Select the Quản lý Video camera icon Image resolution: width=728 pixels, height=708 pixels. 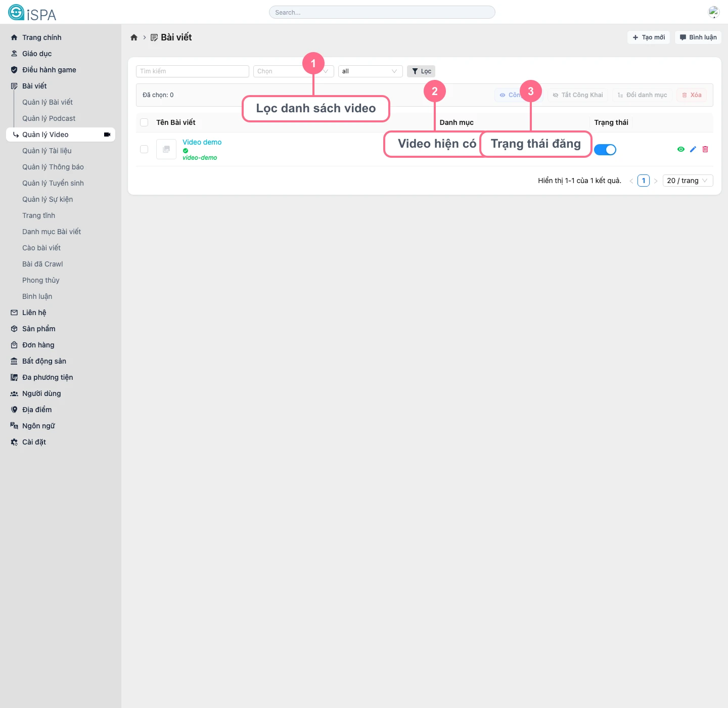pyautogui.click(x=107, y=135)
